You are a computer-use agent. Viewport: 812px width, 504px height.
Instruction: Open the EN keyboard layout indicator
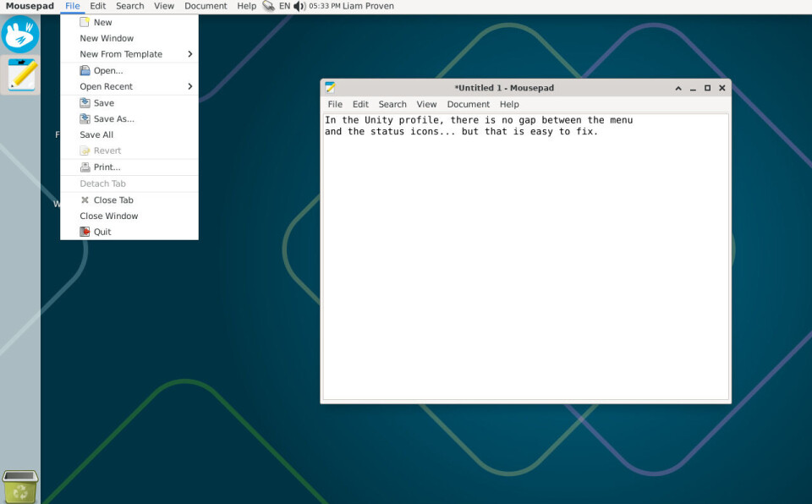[285, 6]
